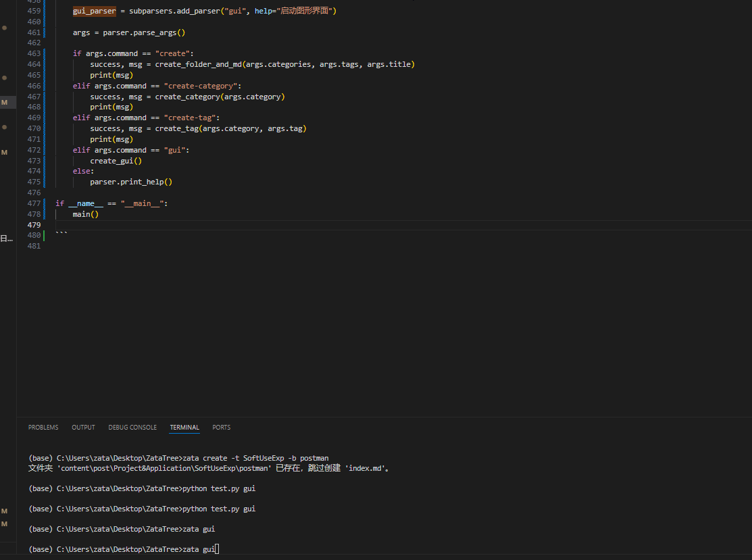Click the create_tag(args.category, args.tag) call
752x560 pixels.
tap(230, 128)
